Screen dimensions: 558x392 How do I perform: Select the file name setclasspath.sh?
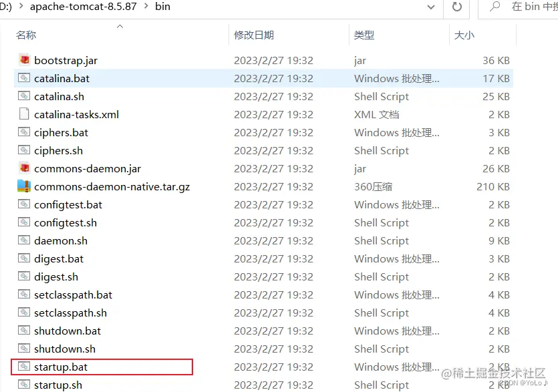[70, 313]
